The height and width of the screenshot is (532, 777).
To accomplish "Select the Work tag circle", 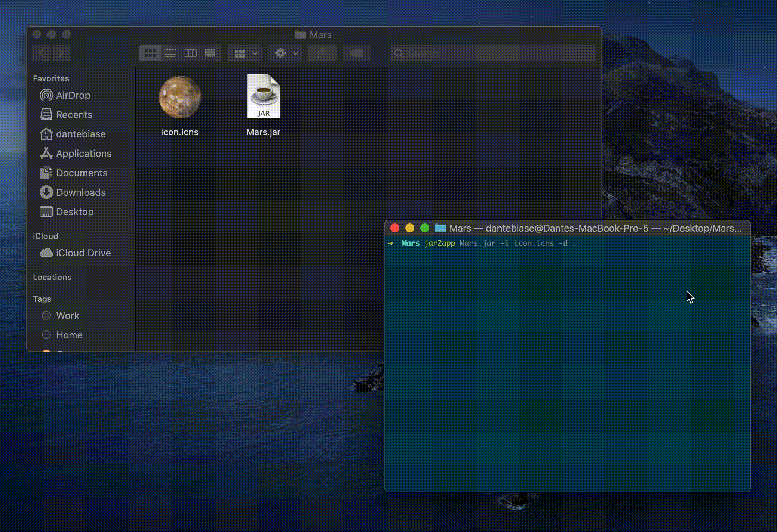I will coord(46,316).
